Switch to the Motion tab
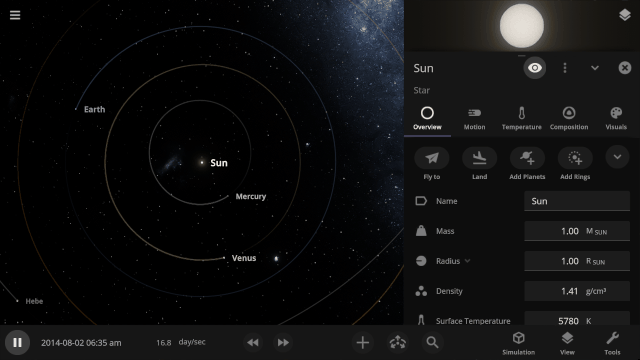Screen dimensions: 640x360 474,118
